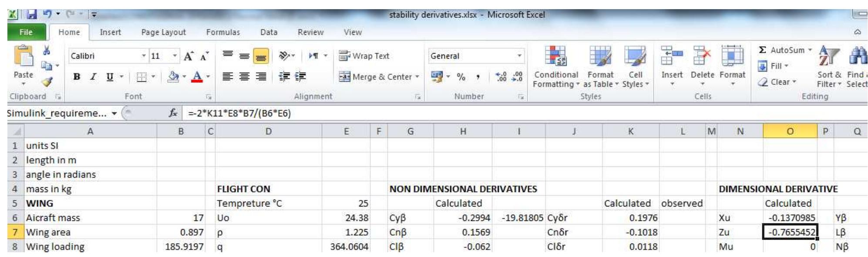Switch to the Formulas tab
Viewport: 868px width, 257px height.
click(x=223, y=32)
